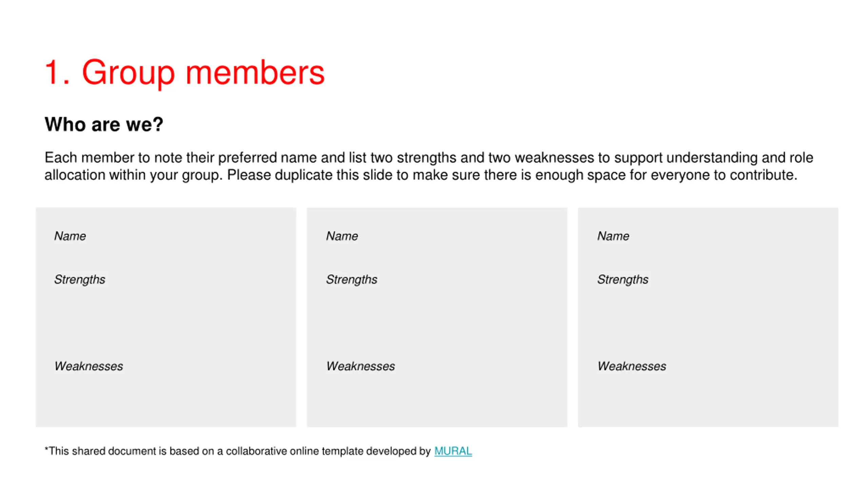Image resolution: width=868 pixels, height=488 pixels.
Task: Select the Strengths label in the left card
Action: click(x=80, y=279)
